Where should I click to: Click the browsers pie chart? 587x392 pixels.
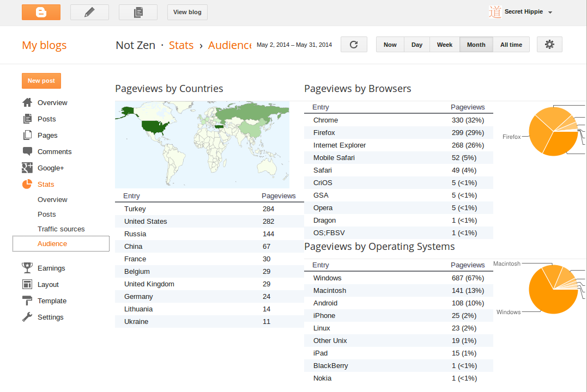click(553, 131)
